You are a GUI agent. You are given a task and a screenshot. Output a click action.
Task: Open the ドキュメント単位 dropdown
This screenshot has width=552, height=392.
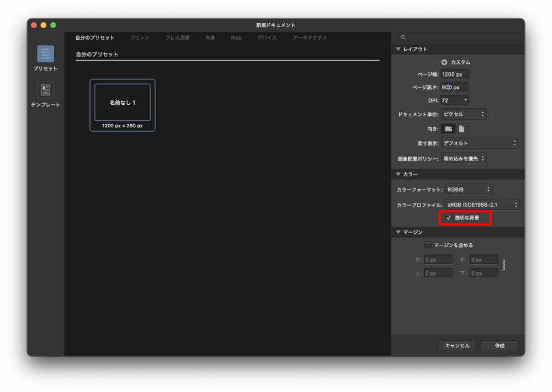click(x=464, y=114)
